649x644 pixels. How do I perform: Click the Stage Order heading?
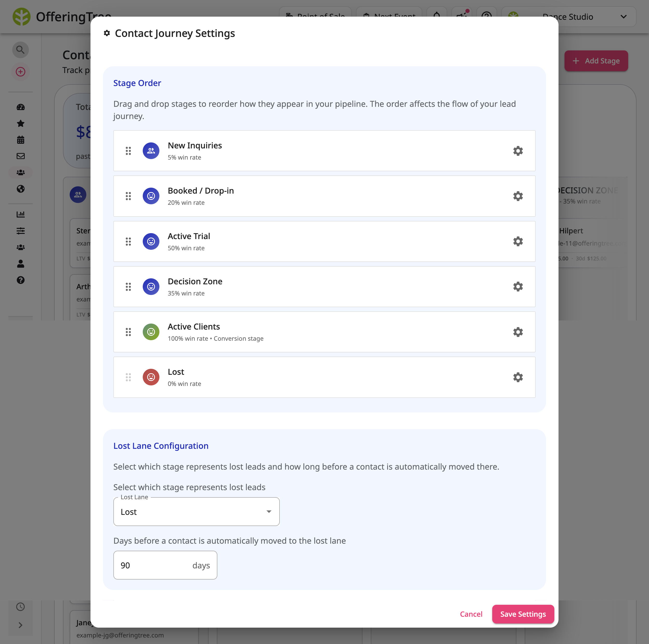coord(137,83)
